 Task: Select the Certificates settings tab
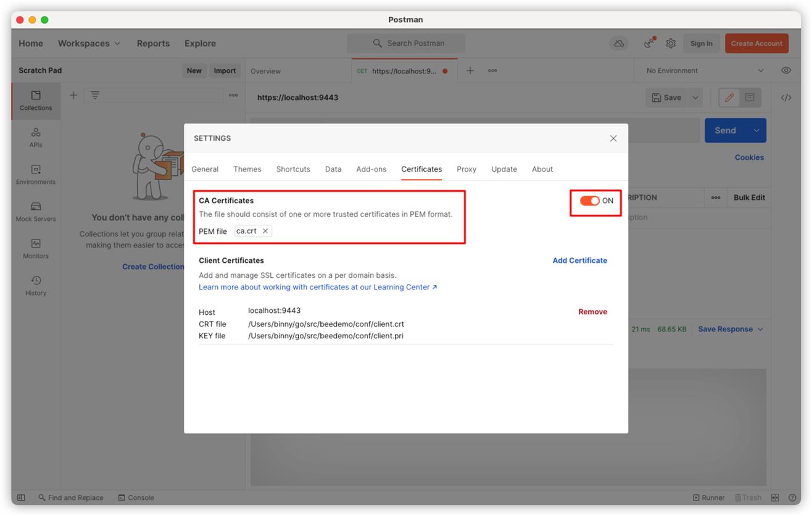421,169
